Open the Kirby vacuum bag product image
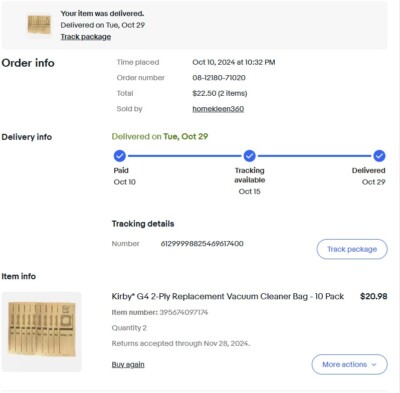 coord(42,332)
